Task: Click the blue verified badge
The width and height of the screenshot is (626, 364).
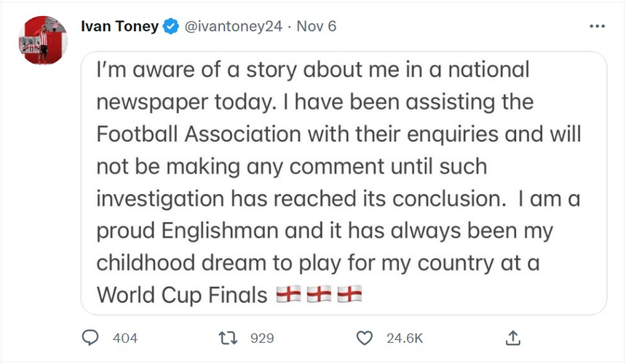Action: [171, 27]
